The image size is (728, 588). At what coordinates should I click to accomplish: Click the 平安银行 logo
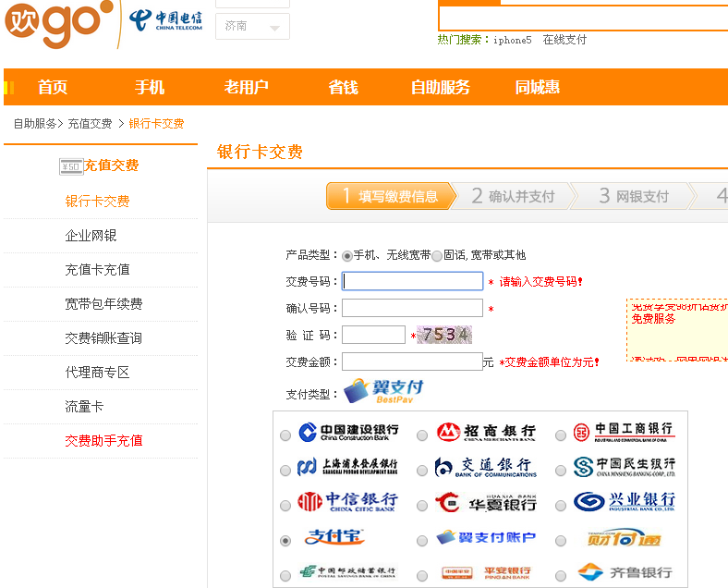(x=486, y=572)
